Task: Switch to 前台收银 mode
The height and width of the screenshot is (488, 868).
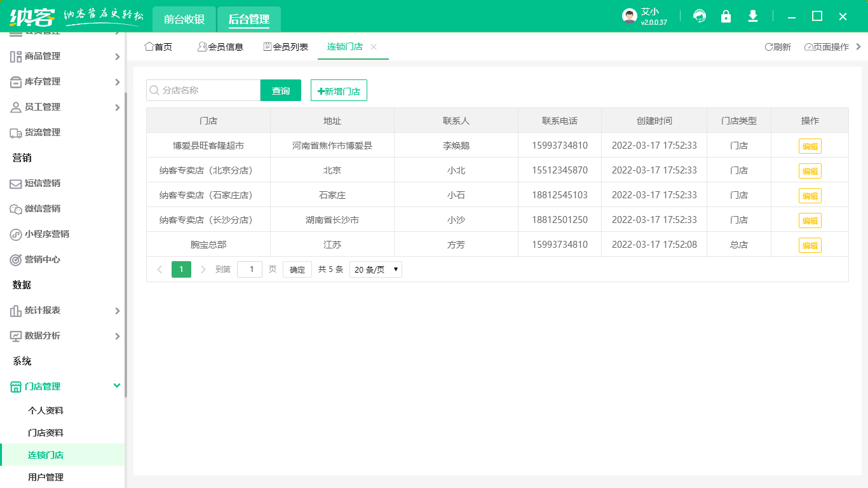Action: pos(184,19)
